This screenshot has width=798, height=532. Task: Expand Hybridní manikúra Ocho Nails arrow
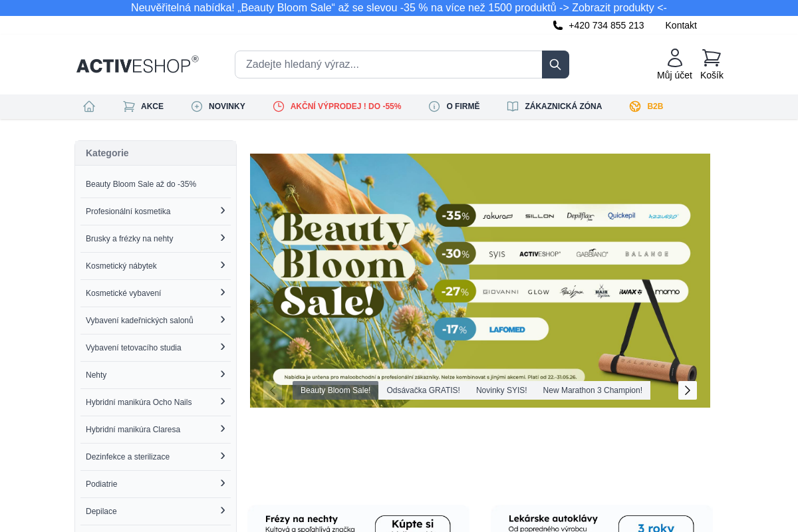223,402
